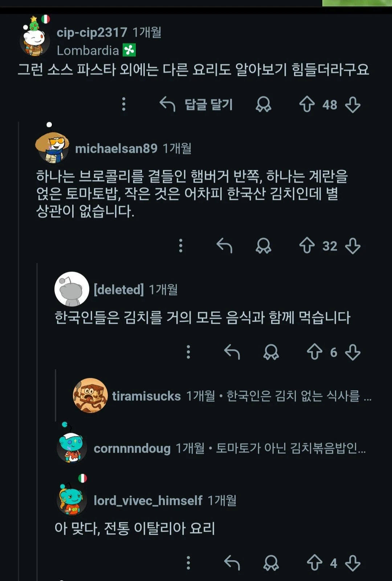
Task: Give award to lord_vivec_himself's comment
Action: [x=271, y=563]
